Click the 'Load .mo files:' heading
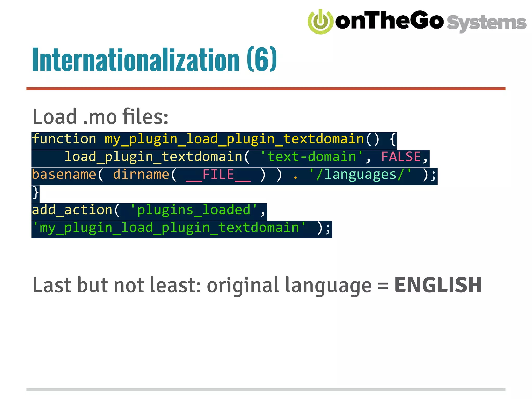This screenshot has height=399, width=532. click(x=100, y=117)
